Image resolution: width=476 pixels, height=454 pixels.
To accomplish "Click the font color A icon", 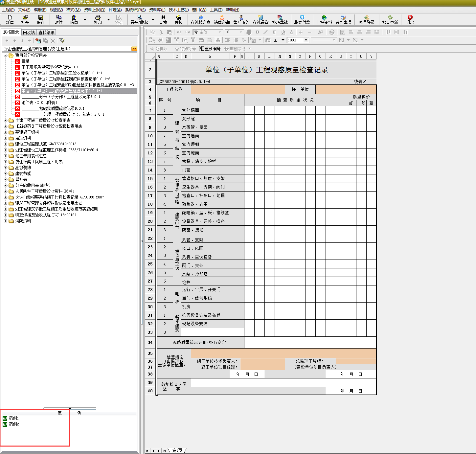I will pos(291,32).
